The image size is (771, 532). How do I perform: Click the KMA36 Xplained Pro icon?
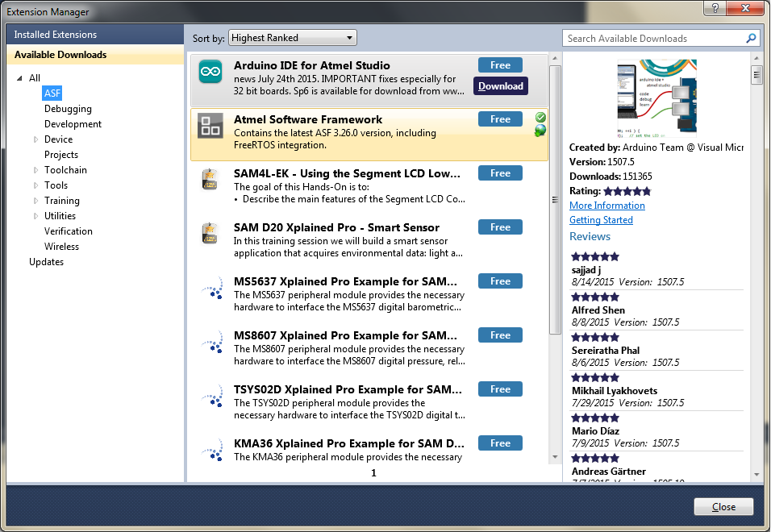pos(212,449)
